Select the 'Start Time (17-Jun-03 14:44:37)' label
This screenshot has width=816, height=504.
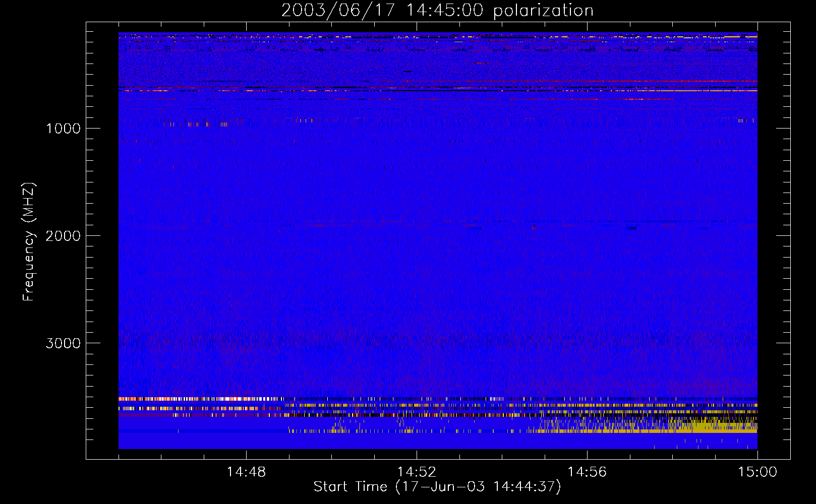pos(437,487)
